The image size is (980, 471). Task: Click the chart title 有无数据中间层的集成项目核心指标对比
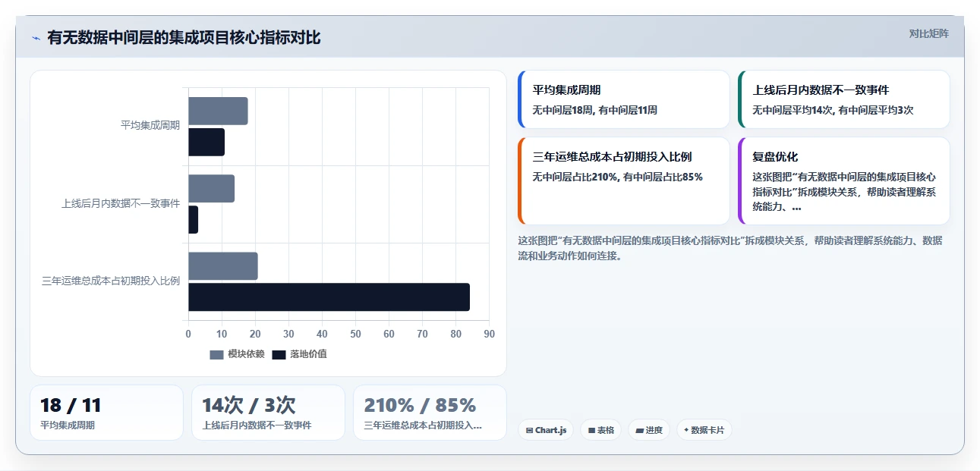pos(184,38)
